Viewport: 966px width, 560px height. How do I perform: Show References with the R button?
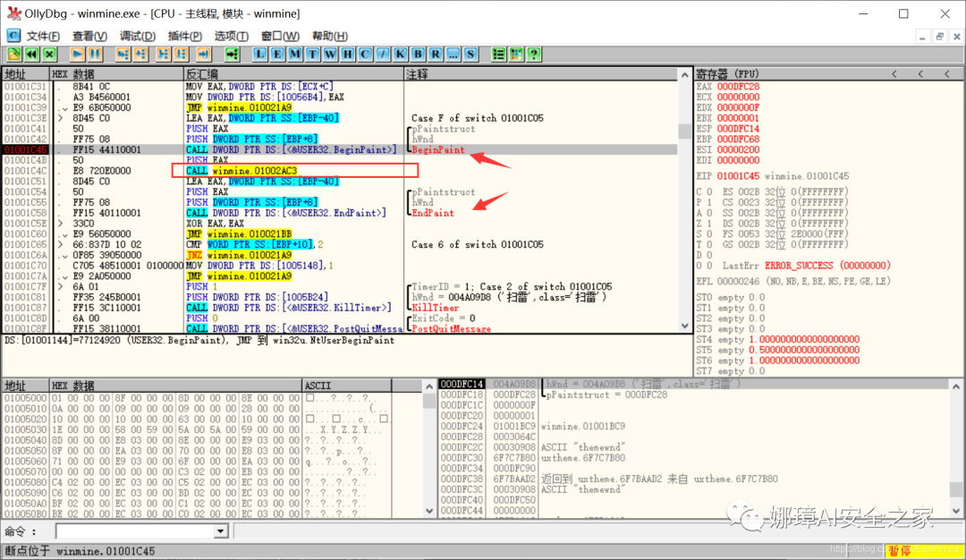click(436, 55)
